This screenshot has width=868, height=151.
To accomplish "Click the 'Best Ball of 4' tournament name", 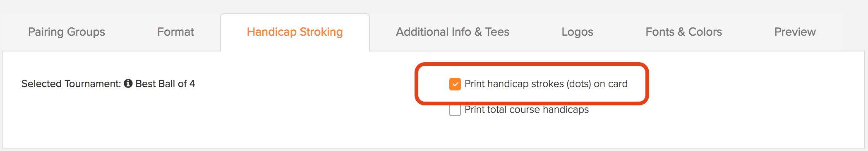I will tap(165, 84).
